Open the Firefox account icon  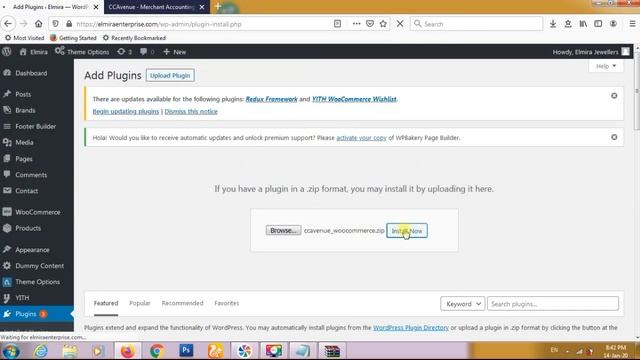pyautogui.click(x=613, y=24)
